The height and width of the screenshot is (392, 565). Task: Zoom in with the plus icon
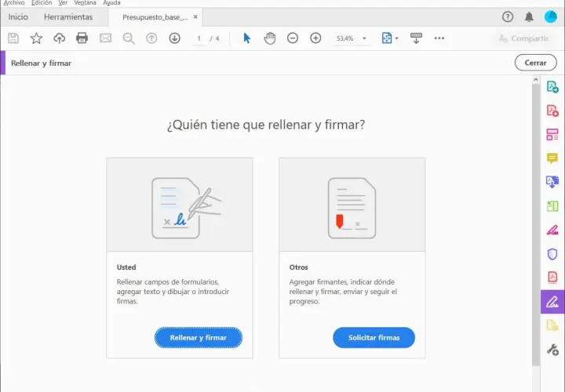click(315, 38)
